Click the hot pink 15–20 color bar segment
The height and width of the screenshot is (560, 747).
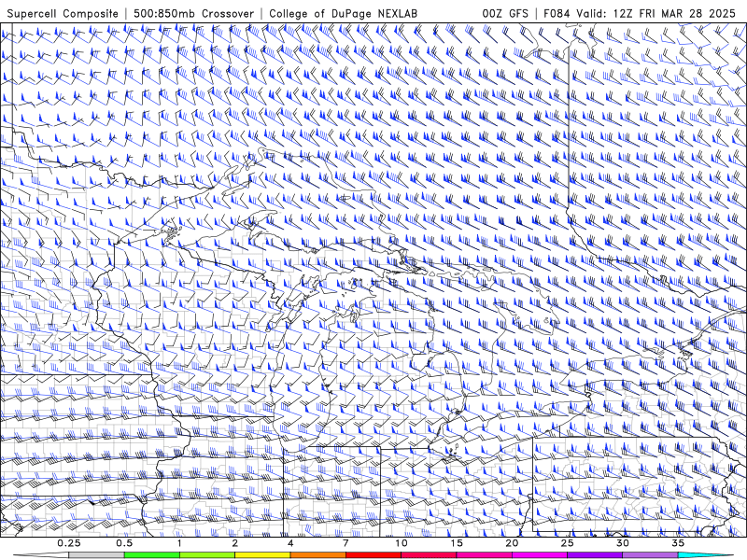tap(484, 555)
